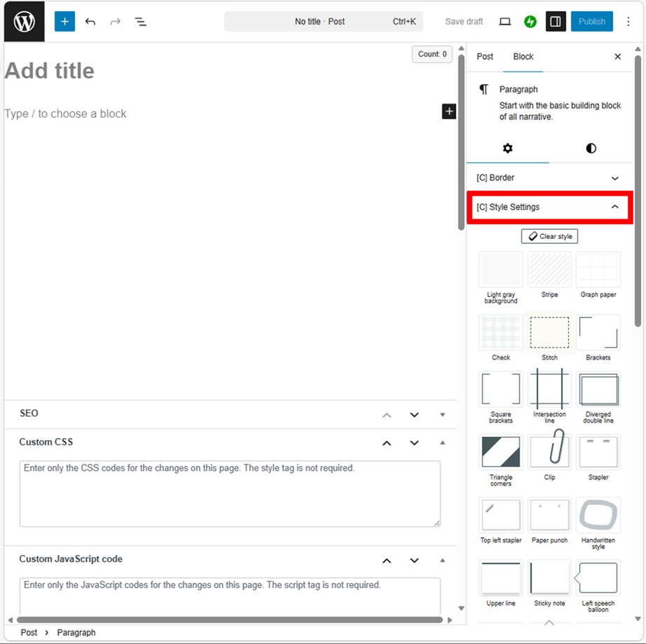Screen dimensions: 646x644
Task: Click into the Custom CSS text area
Action: [x=230, y=493]
